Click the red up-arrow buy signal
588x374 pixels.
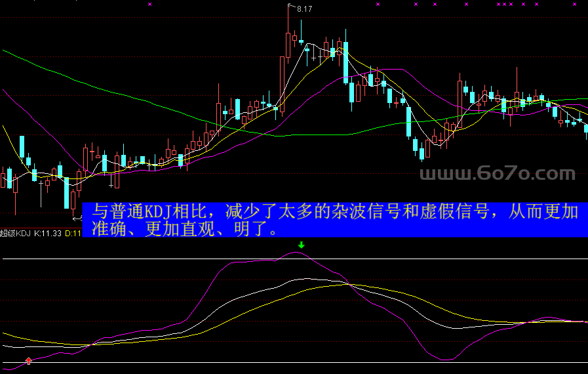[28, 360]
